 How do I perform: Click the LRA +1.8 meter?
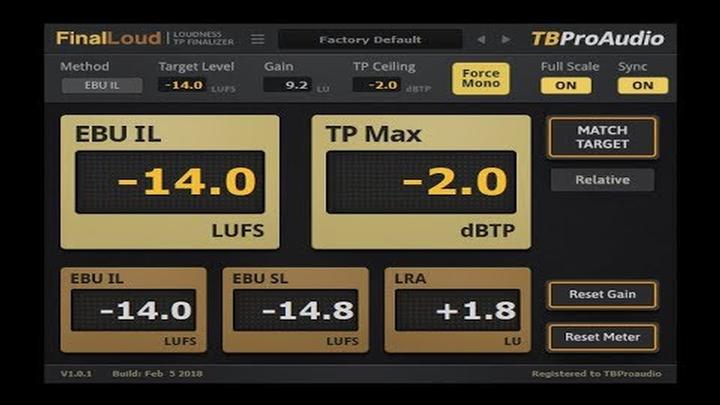(x=458, y=310)
